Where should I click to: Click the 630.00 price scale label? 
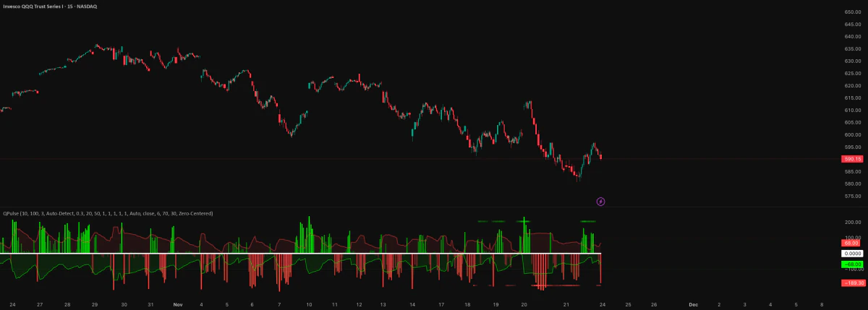click(852, 61)
